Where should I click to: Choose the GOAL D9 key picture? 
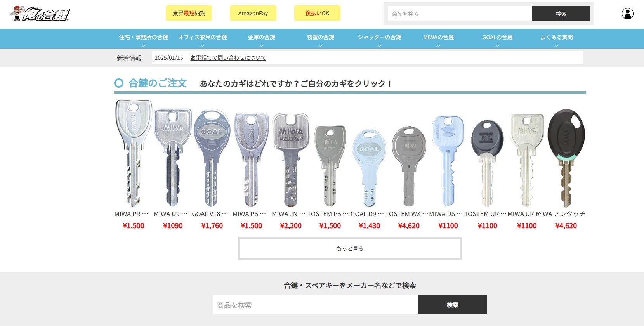coord(369,168)
